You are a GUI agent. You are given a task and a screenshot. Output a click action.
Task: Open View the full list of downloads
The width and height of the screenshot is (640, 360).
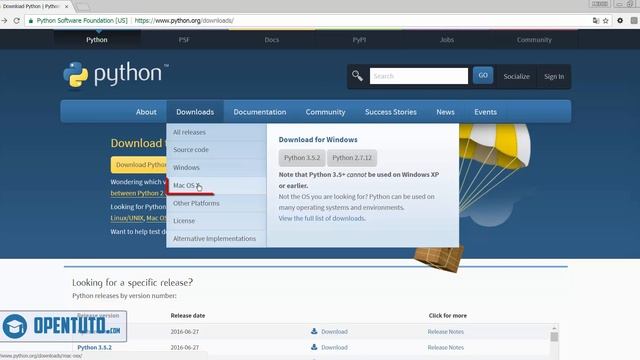pos(322,218)
